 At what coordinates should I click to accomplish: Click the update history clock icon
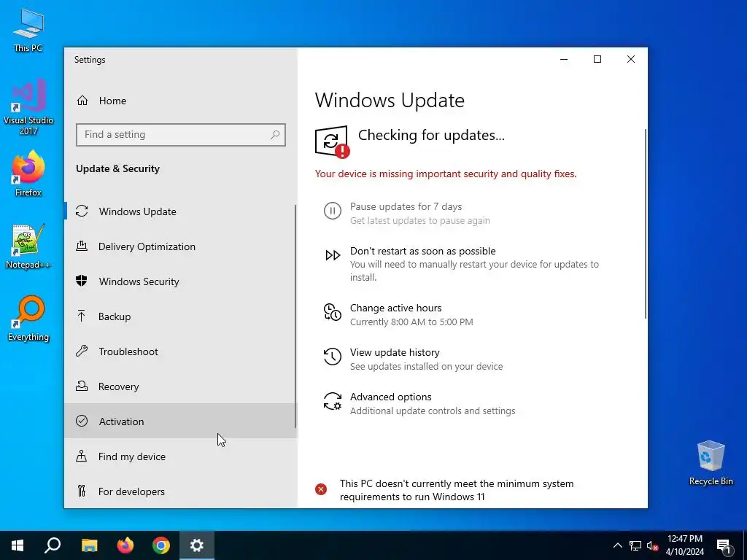(x=333, y=357)
